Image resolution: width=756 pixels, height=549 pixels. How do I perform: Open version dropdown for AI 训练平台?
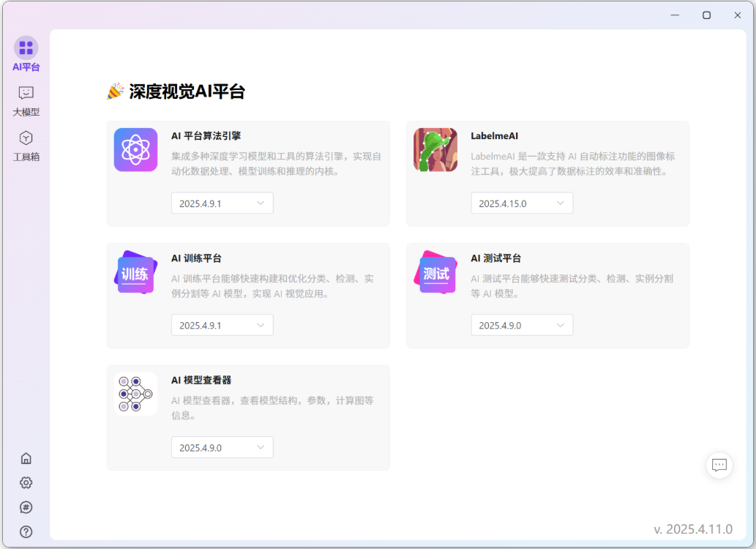pos(222,325)
